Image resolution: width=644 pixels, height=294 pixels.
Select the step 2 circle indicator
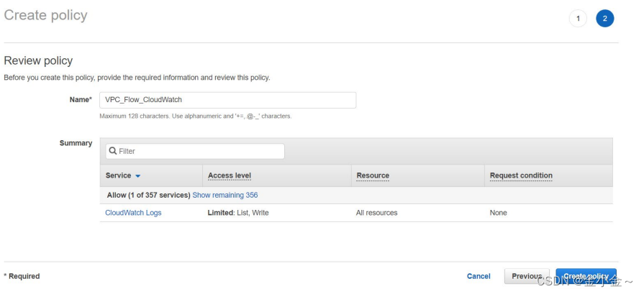604,19
